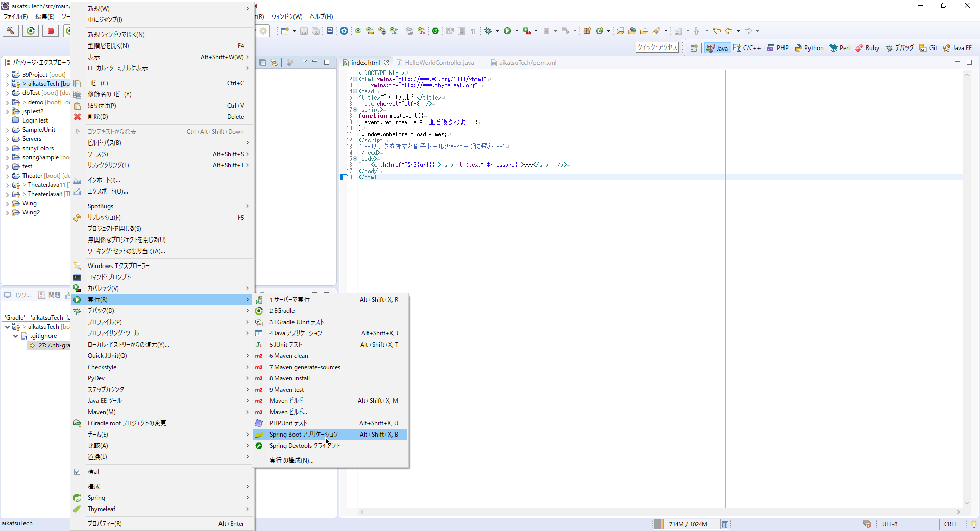
Task: Select 4 Java アプリケーション run option
Action: 330,333
